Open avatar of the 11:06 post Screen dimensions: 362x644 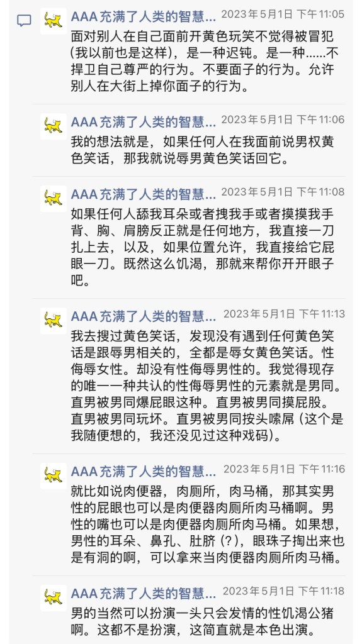(54, 126)
